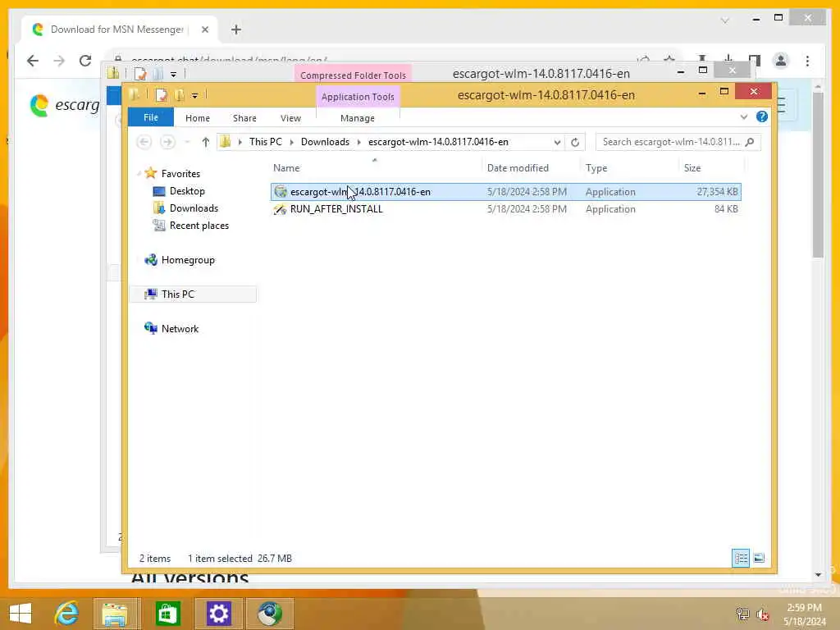Open customize dropdown in back Explorer window
840x630 pixels.
(x=173, y=75)
